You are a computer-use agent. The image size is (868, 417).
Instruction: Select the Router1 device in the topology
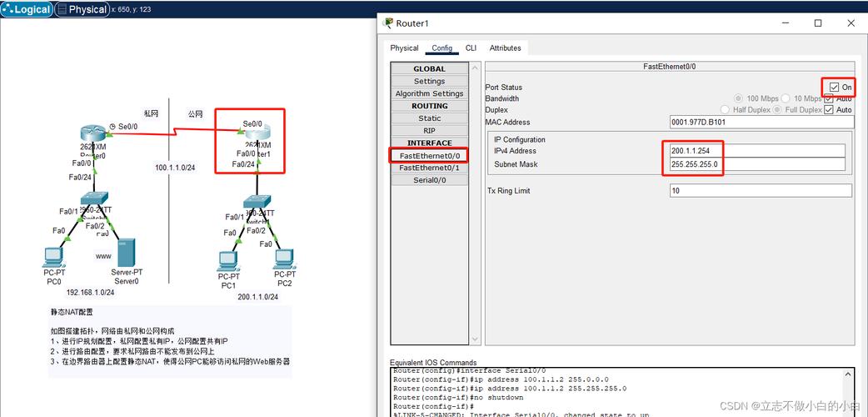point(257,133)
